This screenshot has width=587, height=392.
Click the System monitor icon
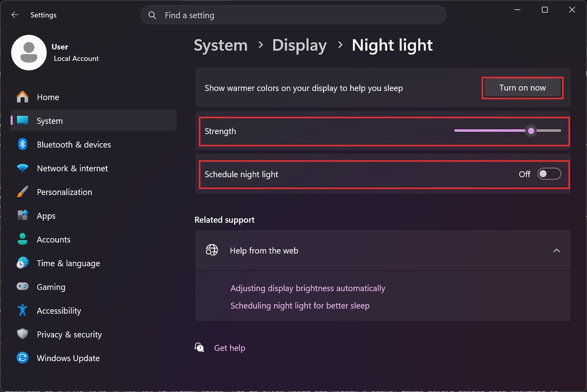23,121
